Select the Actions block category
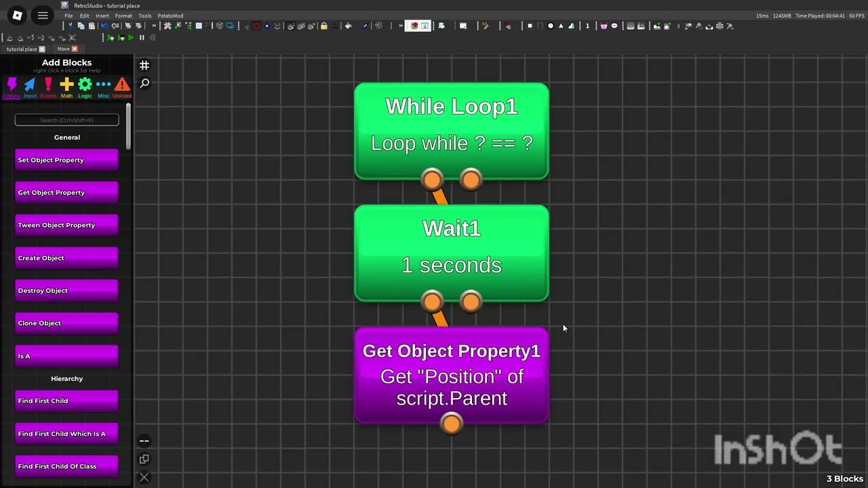The image size is (868, 488). pos(12,87)
